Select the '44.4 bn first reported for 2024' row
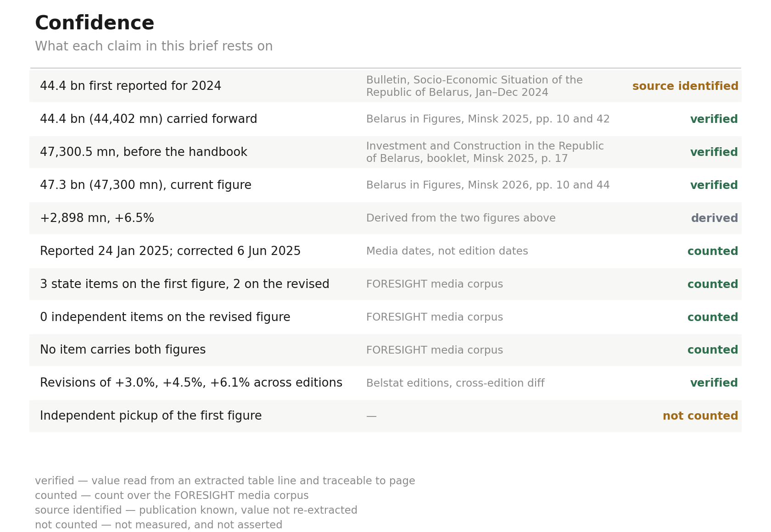 385,86
